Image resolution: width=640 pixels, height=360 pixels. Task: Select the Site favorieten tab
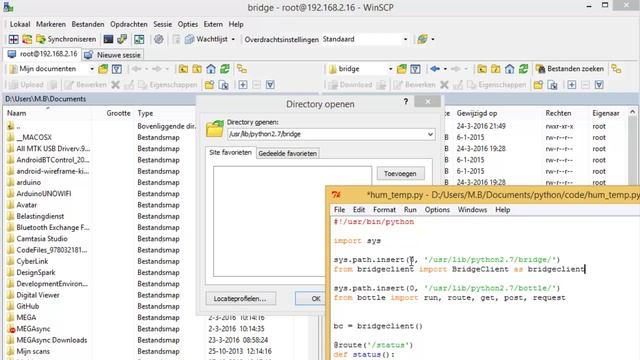tap(230, 152)
